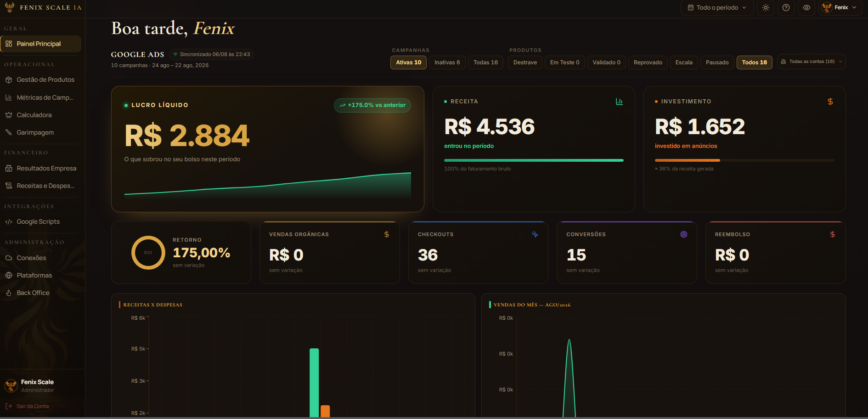The height and width of the screenshot is (419, 868).
Task: Click the Checkouts cursor-click icon
Action: point(535,234)
